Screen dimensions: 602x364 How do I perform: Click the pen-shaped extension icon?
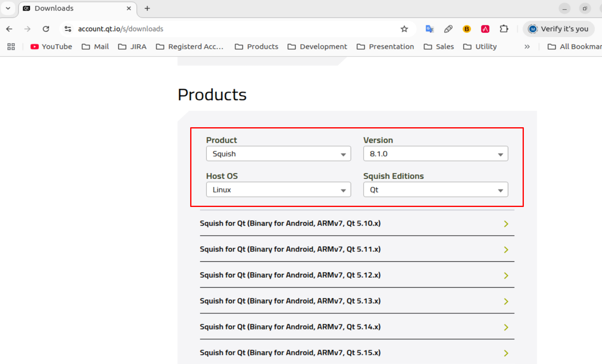pos(448,29)
